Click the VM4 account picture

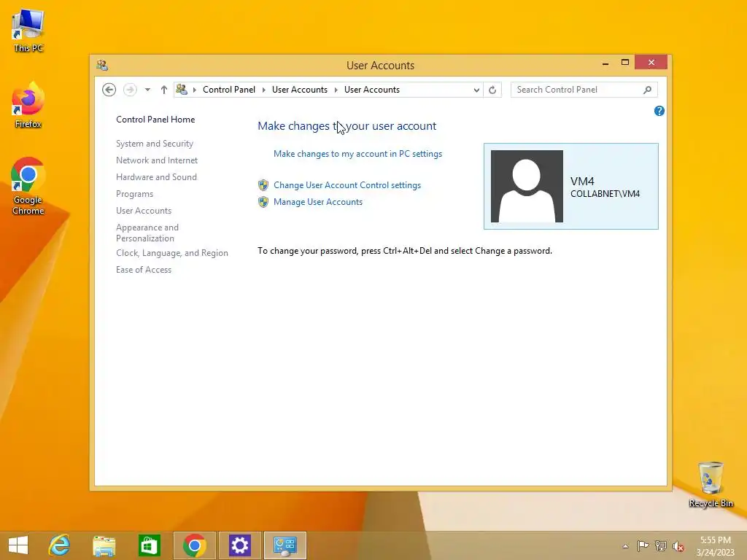tap(527, 186)
